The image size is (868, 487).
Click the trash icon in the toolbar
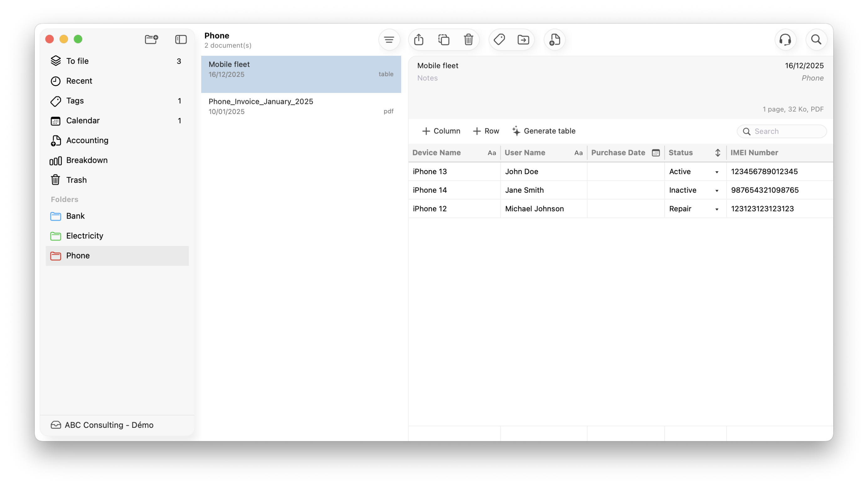(x=468, y=40)
